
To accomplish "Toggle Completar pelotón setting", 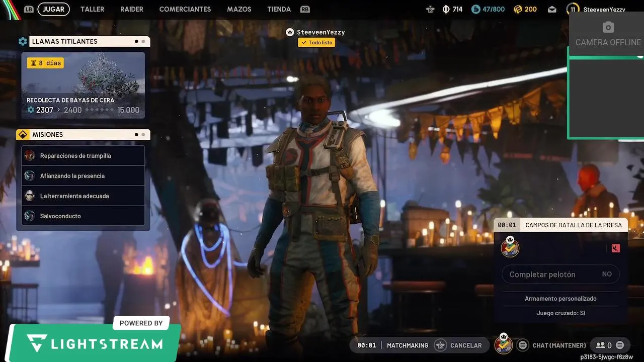I will 561,275.
